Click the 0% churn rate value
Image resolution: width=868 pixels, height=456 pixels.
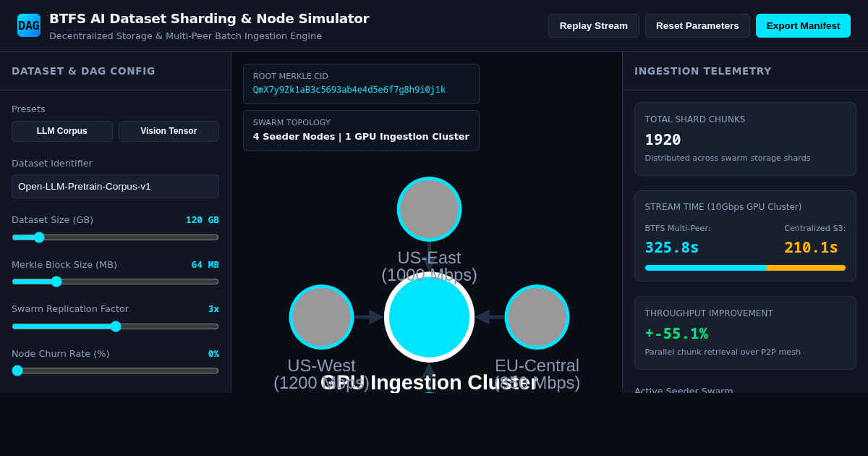pos(213,354)
